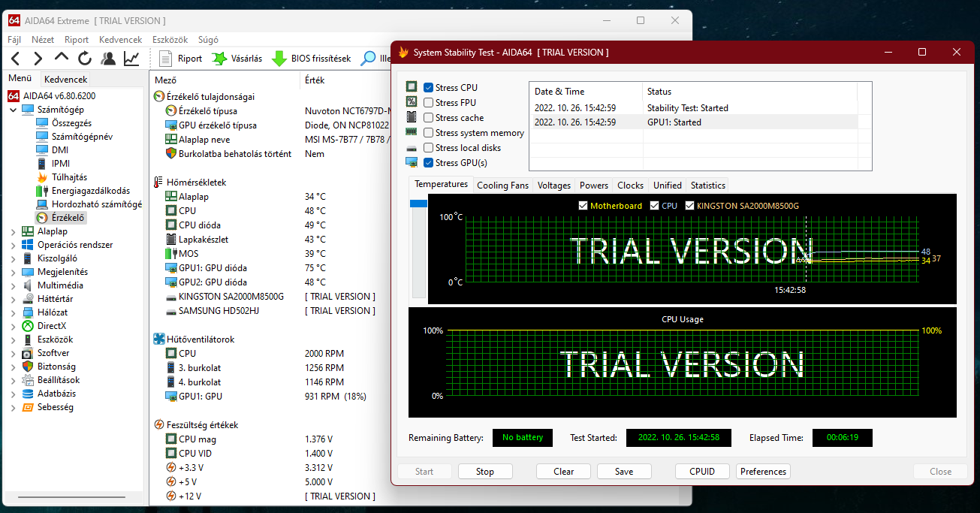Select the GPU1: Started log row
The height and width of the screenshot is (513, 980).
[x=693, y=122]
